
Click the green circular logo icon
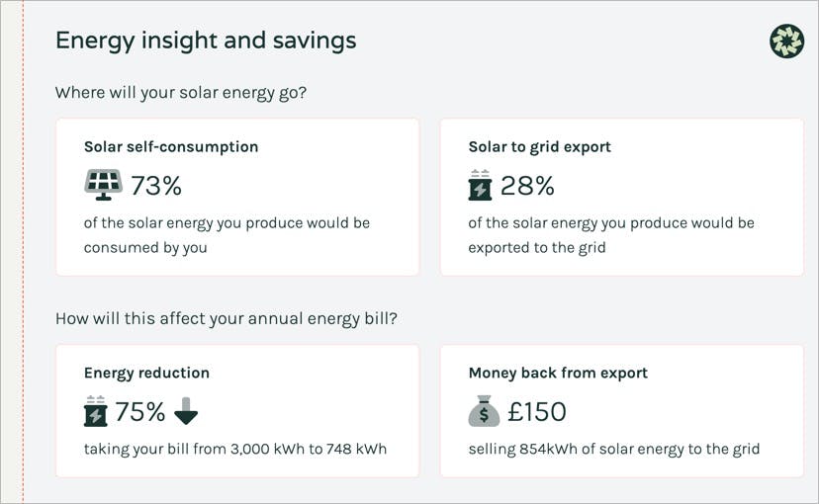786,41
